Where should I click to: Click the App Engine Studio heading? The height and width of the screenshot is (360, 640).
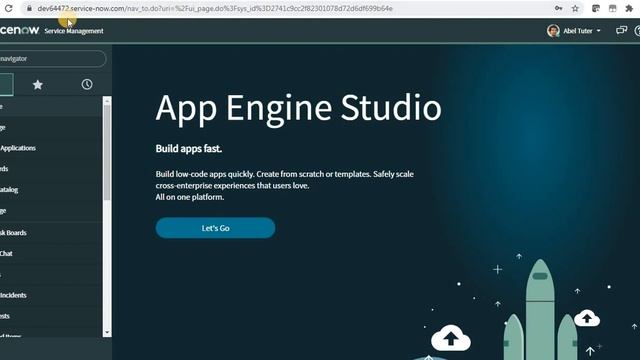298,108
